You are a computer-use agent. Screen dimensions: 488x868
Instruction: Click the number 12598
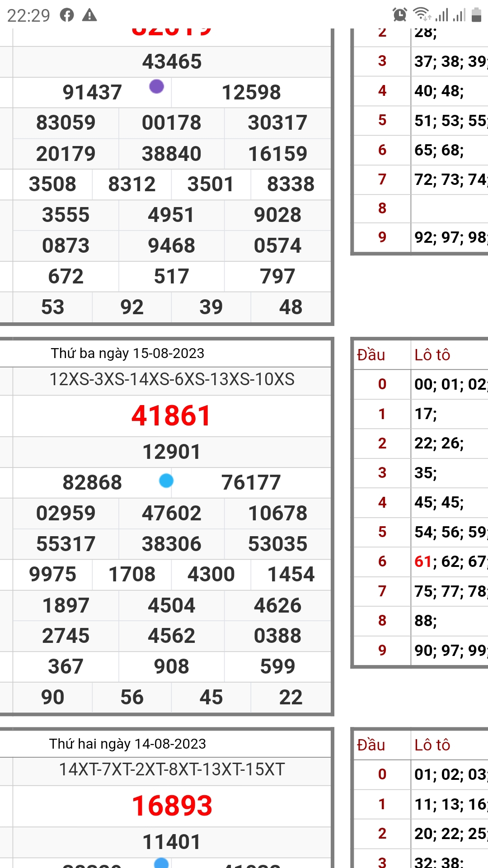point(251,92)
